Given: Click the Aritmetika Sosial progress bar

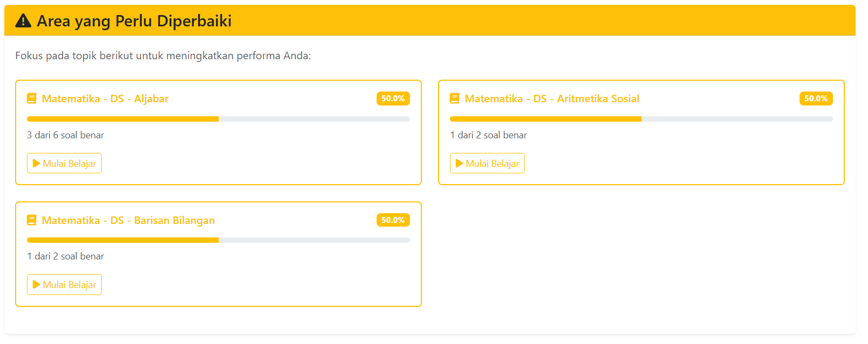Looking at the screenshot, I should click(x=641, y=119).
